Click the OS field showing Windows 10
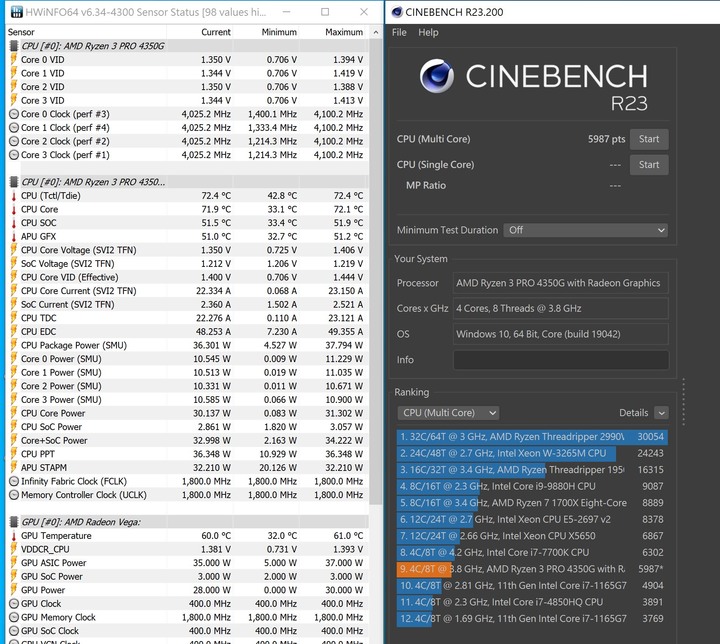This screenshot has height=644, width=720. (x=561, y=334)
